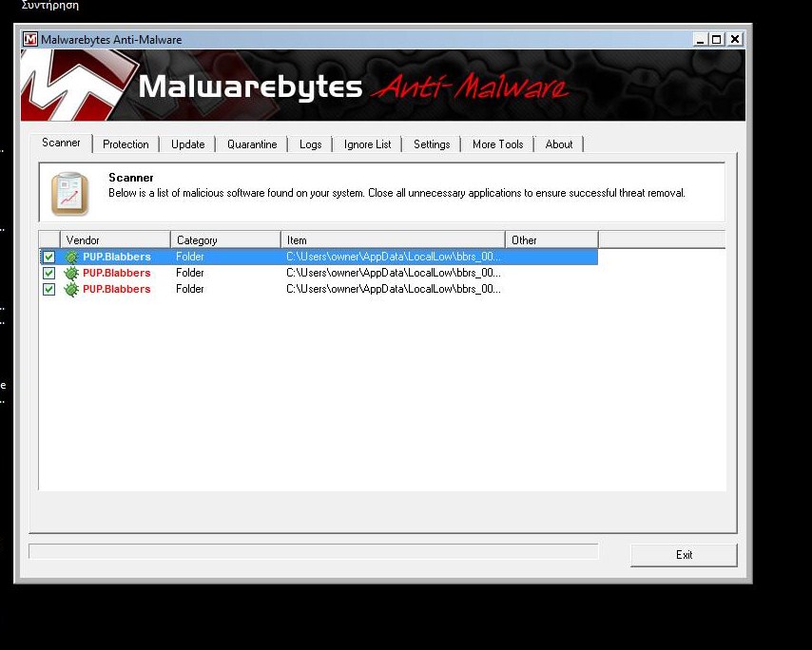
Task: Click the scan progress bar
Action: 314,552
